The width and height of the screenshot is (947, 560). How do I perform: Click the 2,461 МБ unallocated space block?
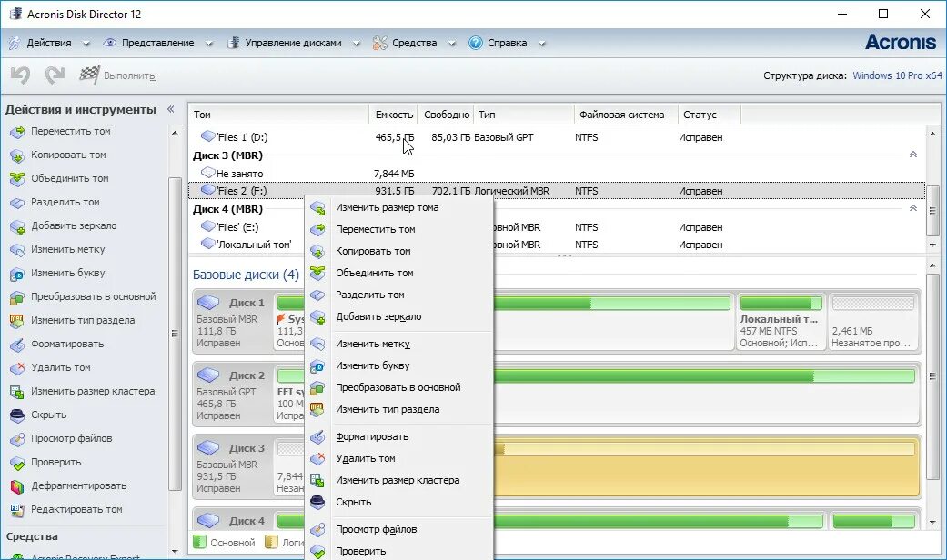(873, 321)
